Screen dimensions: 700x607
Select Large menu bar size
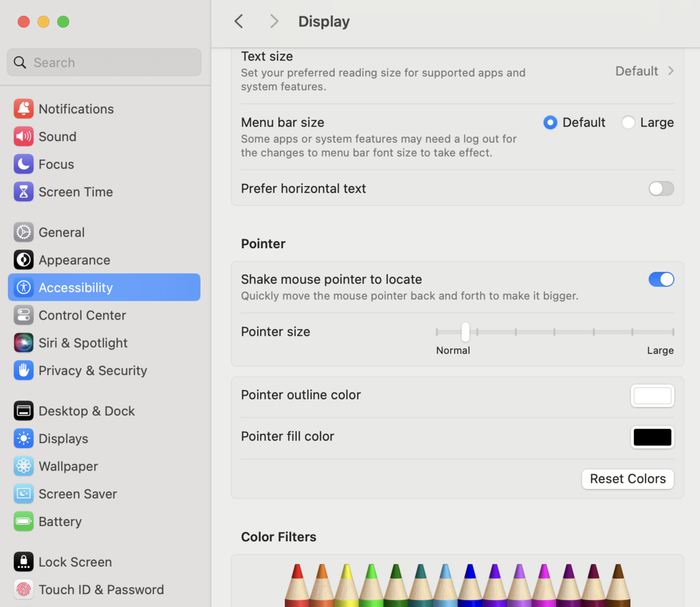click(x=628, y=122)
